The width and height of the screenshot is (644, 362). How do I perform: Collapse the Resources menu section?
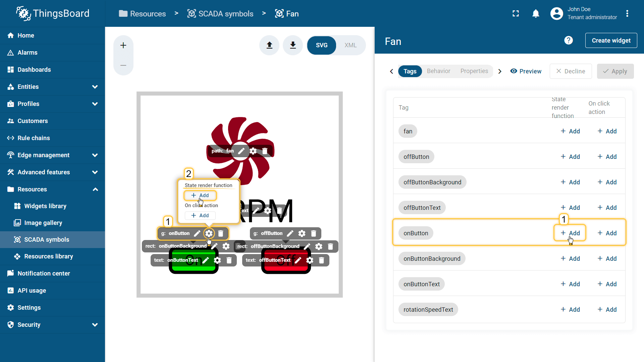[95, 189]
